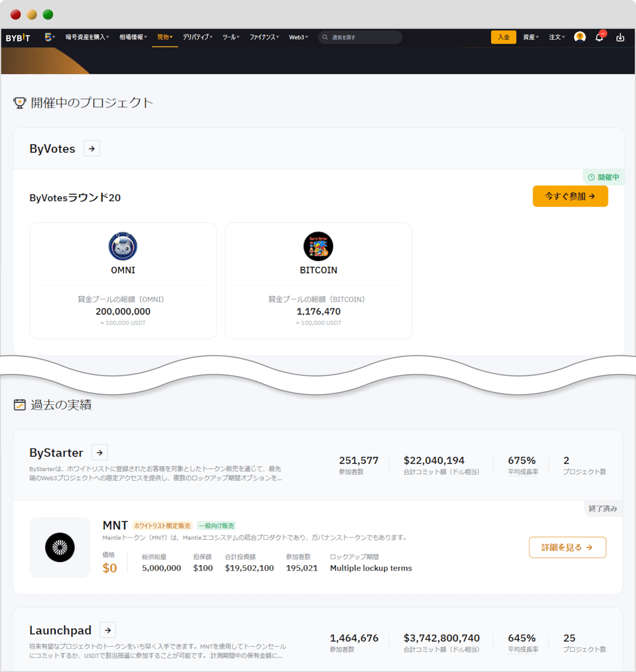Click the ByVotesラウンド20 heading
The width and height of the screenshot is (636, 672).
[75, 198]
